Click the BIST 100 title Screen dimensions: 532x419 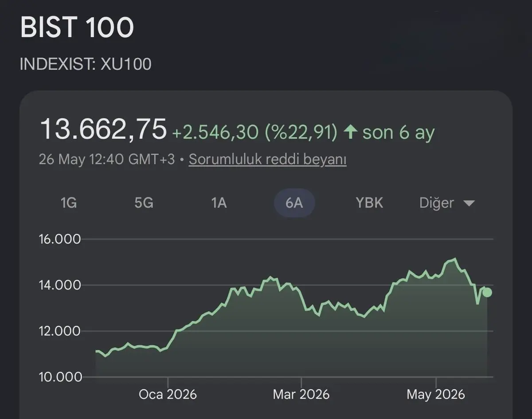pyautogui.click(x=77, y=27)
